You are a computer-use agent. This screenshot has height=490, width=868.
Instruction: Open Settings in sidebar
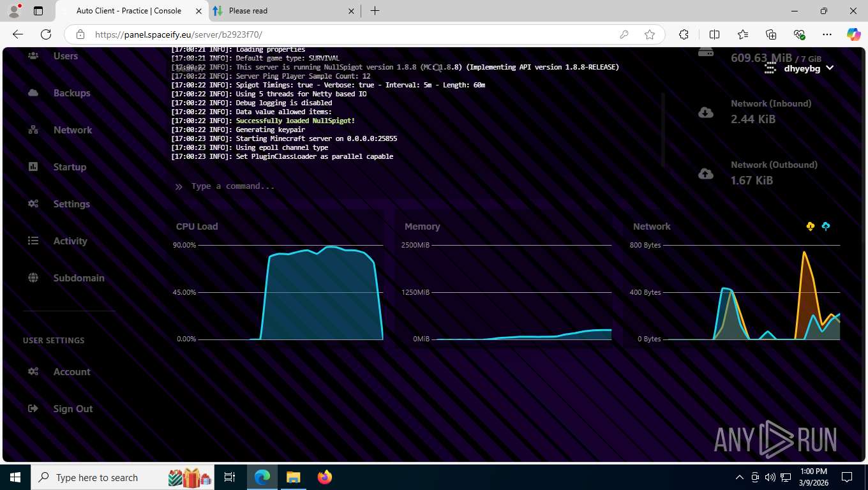click(71, 204)
